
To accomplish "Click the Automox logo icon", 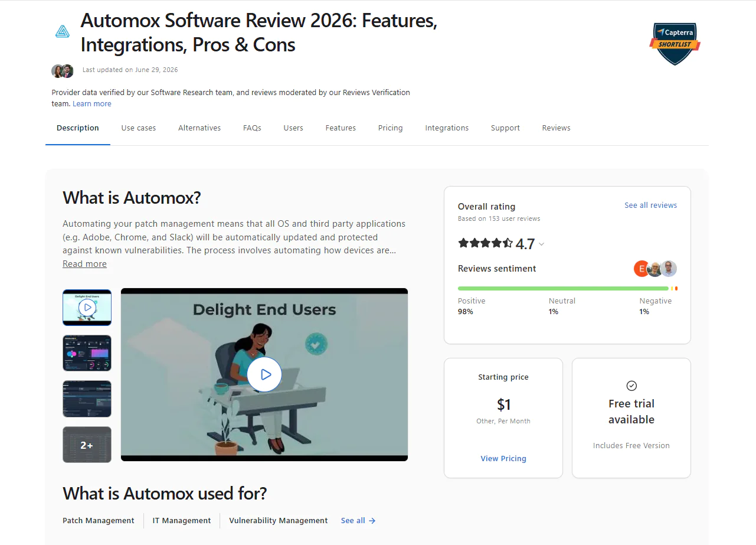I will pyautogui.click(x=62, y=31).
